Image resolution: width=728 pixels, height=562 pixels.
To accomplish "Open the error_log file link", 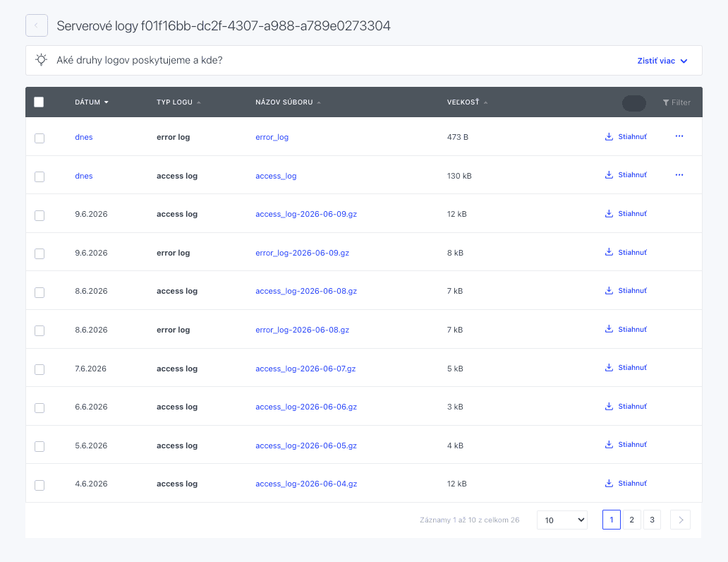I will pos(272,137).
